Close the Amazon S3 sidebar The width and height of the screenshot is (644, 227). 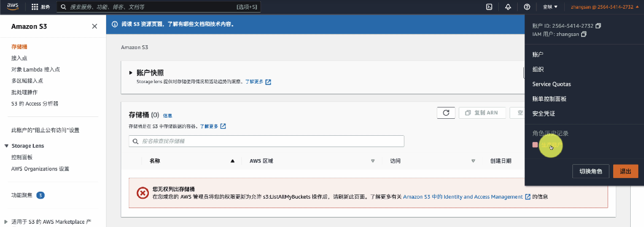coord(94,26)
